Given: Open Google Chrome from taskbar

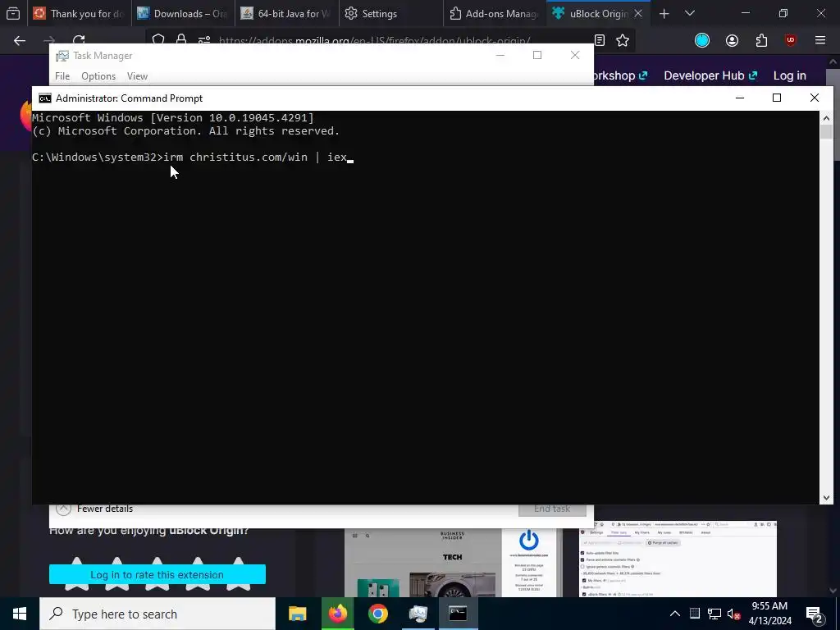Looking at the screenshot, I should click(x=377, y=614).
